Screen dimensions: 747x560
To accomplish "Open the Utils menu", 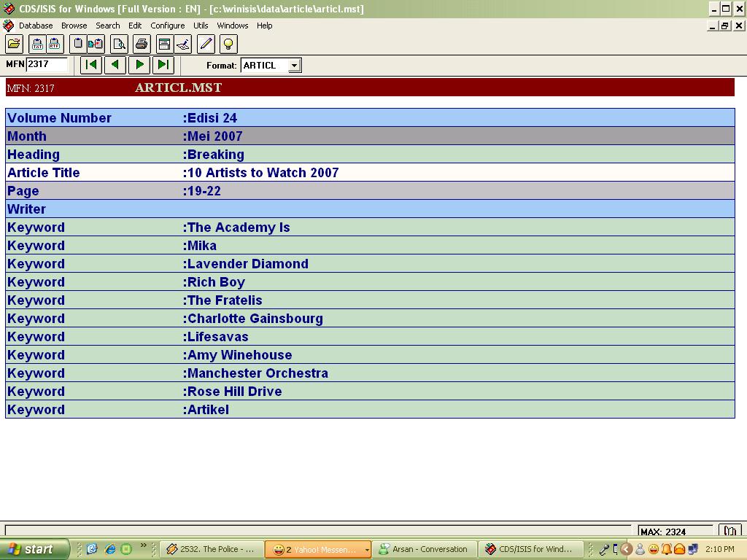I will point(201,26).
